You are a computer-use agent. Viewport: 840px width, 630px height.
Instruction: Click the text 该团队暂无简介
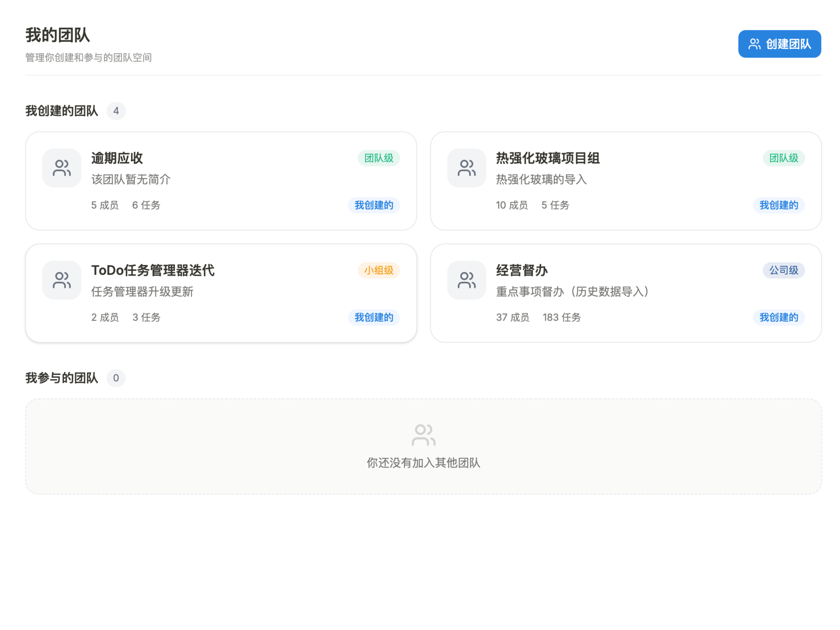(131, 179)
